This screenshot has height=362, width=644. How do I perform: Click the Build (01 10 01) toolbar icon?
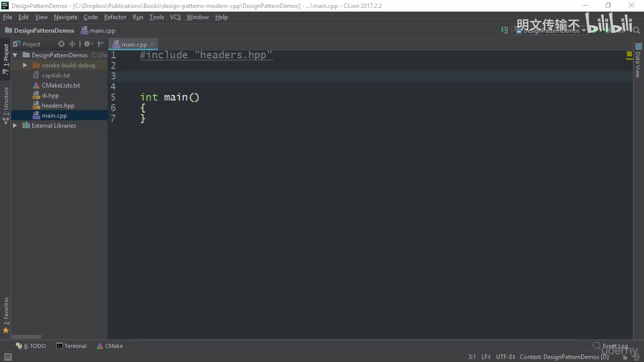tap(505, 30)
